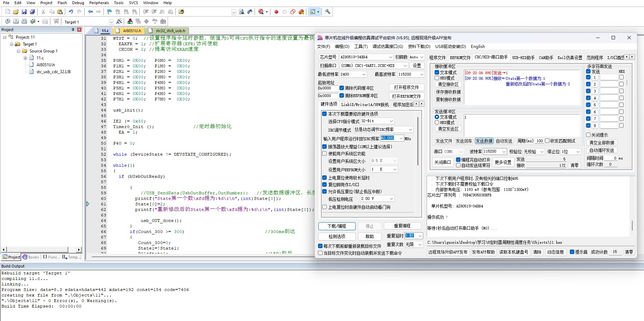Click the Indent selection icon

[x=146, y=12]
